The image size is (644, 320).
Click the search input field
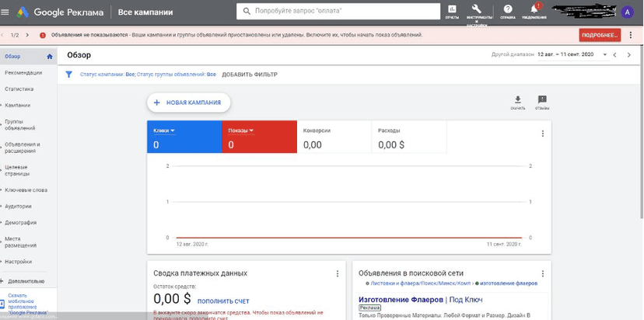(x=338, y=12)
